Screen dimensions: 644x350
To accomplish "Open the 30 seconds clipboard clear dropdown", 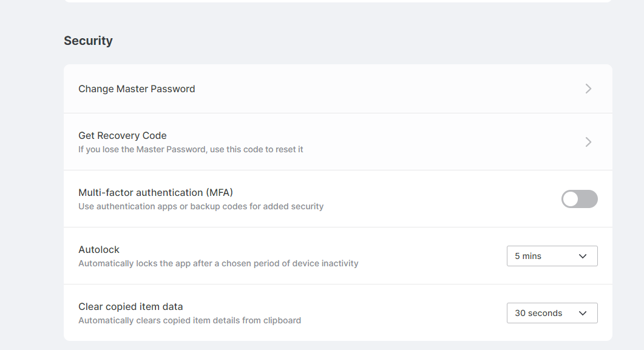I will pos(552,313).
